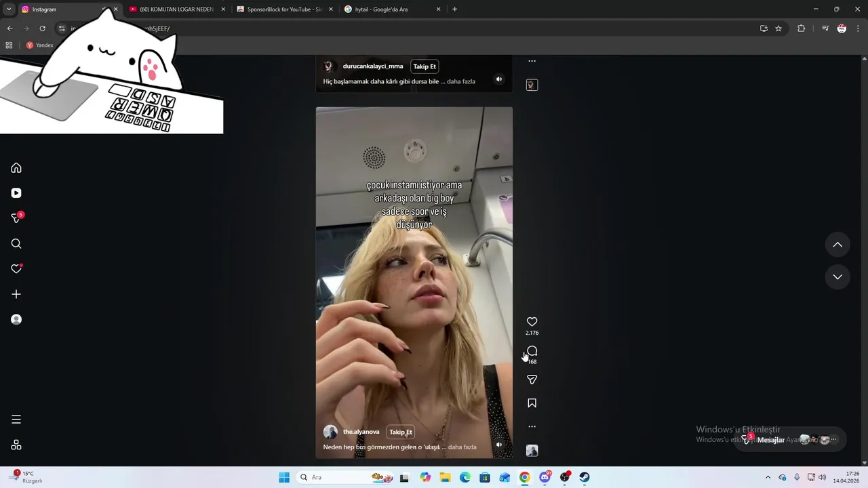Image resolution: width=868 pixels, height=488 pixels.
Task: Open the Meta apps icon in sidebar
Action: pos(16,445)
